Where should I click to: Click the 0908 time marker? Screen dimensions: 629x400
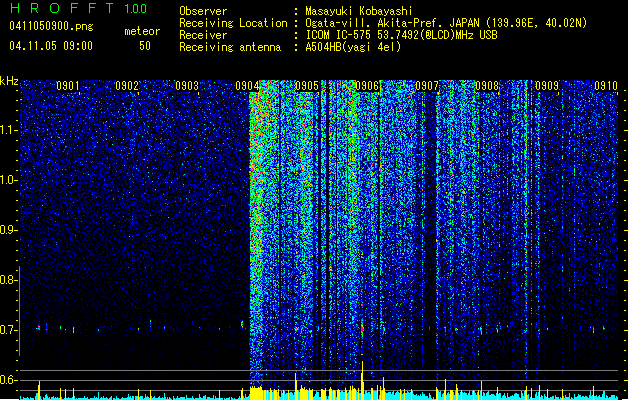pyautogui.click(x=487, y=86)
